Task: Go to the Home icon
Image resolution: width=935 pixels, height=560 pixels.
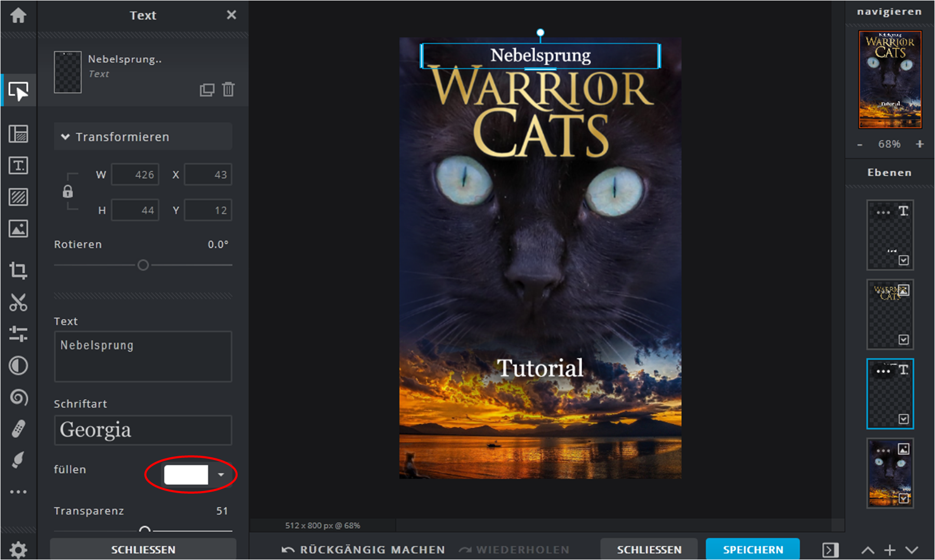Action: click(x=18, y=15)
